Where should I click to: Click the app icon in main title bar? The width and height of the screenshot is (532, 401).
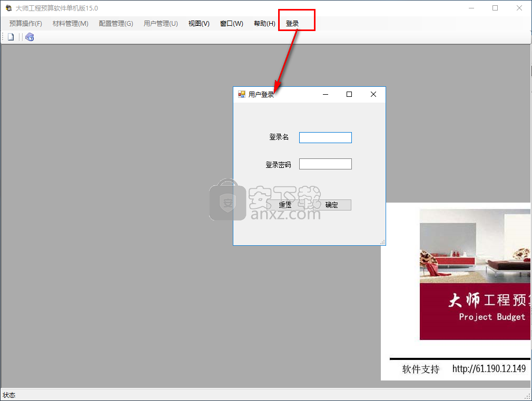[x=8, y=8]
